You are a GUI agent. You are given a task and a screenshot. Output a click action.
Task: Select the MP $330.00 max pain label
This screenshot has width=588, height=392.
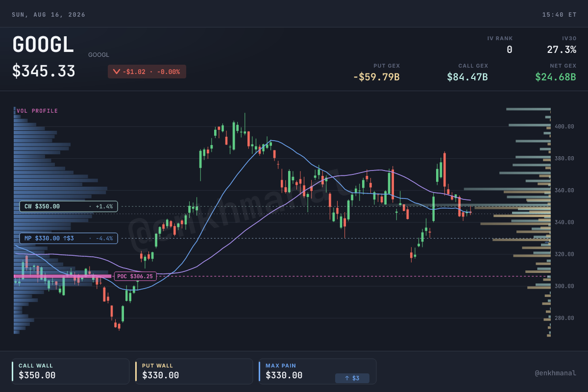pyautogui.click(x=69, y=239)
